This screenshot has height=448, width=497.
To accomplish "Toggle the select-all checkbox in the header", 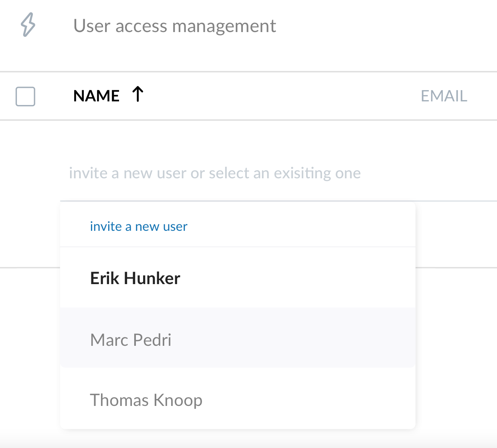I will click(25, 97).
